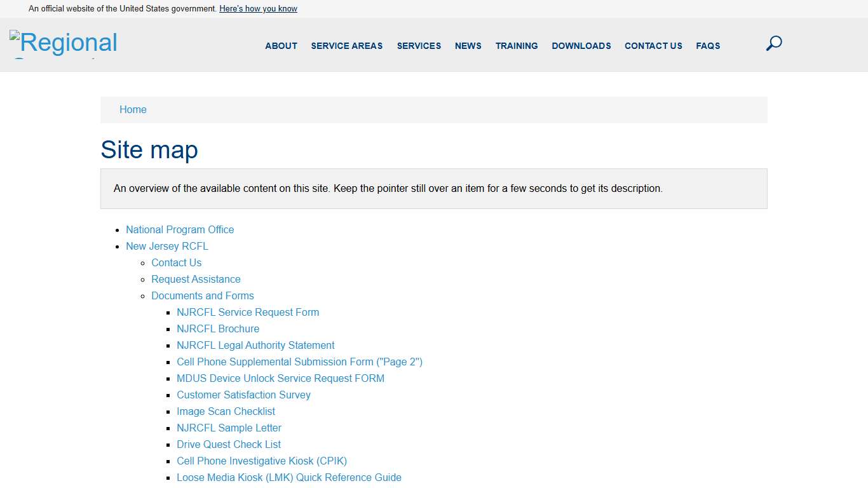Select Request Assistance under New Jersey RCFL
The height and width of the screenshot is (488, 868).
[196, 279]
